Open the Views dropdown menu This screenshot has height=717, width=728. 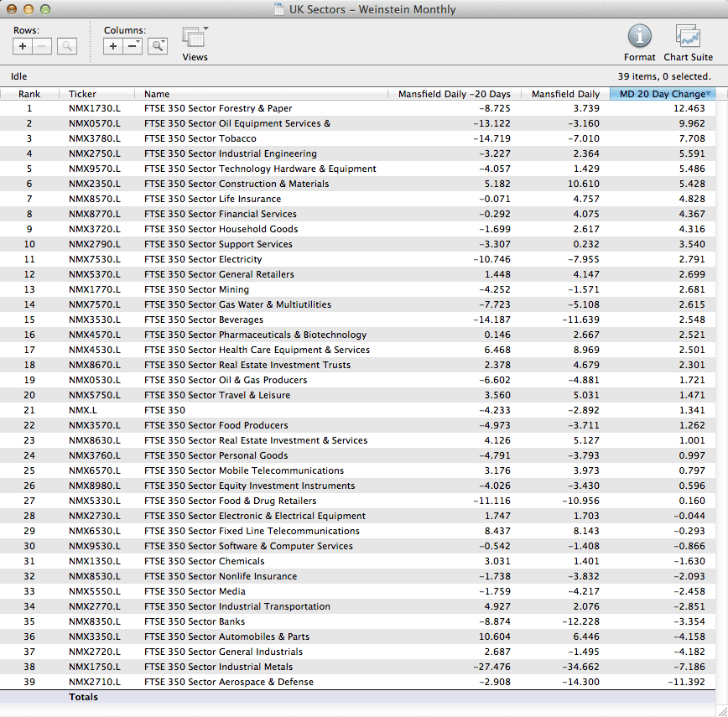[x=195, y=39]
